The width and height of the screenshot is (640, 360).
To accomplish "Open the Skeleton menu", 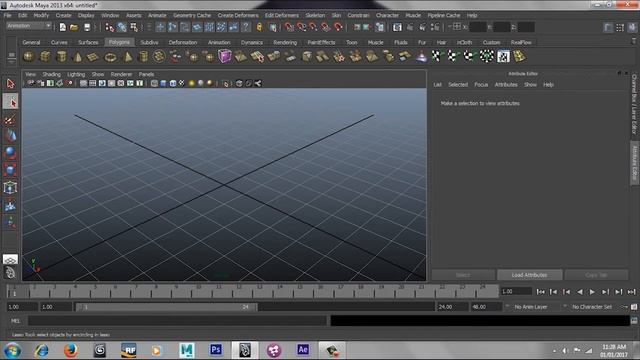I will 315,16.
